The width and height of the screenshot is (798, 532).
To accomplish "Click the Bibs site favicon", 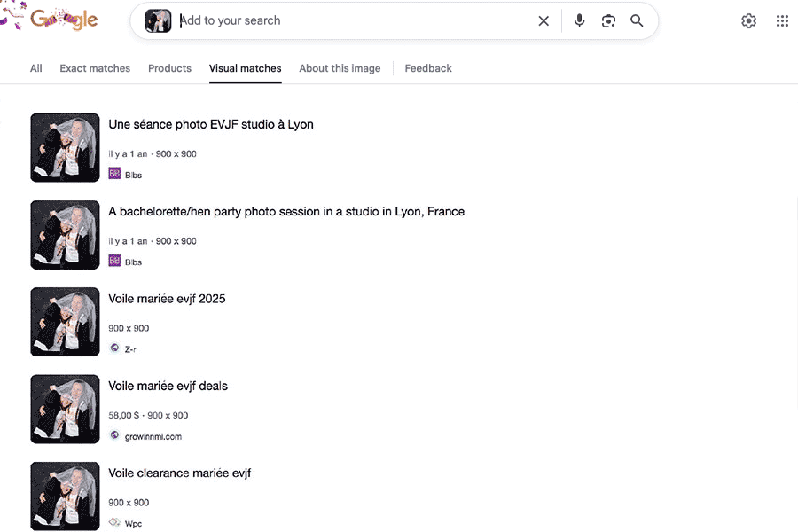I will coord(114,175).
